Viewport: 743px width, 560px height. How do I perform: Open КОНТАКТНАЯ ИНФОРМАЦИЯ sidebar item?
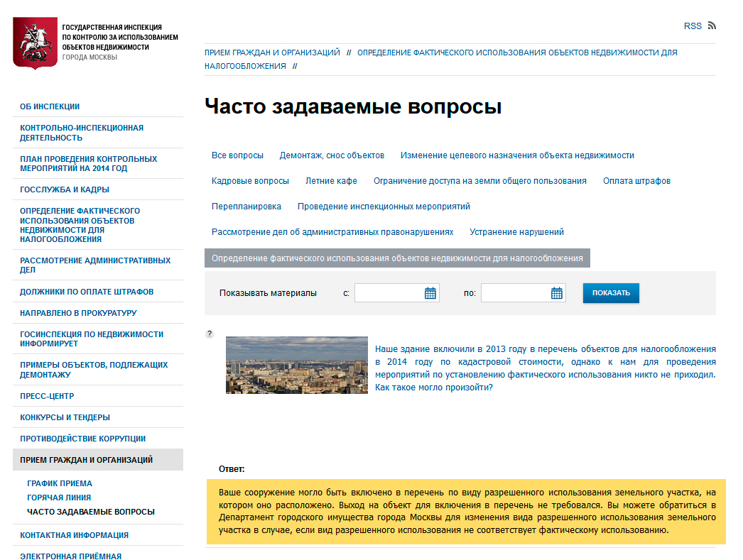[x=75, y=535]
